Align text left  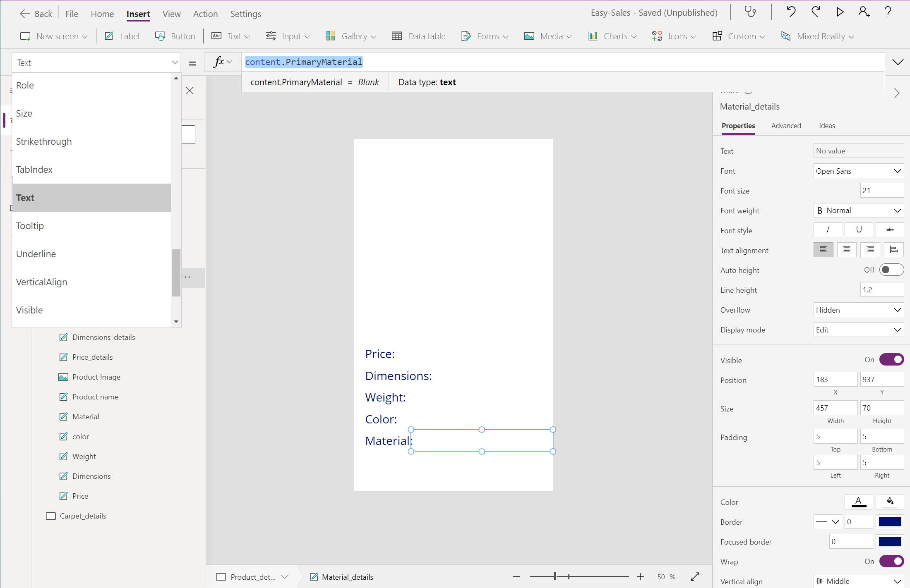(824, 250)
